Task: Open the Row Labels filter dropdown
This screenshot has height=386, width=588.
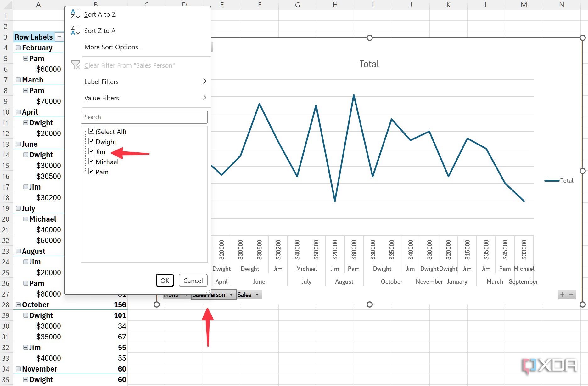Action: (59, 37)
